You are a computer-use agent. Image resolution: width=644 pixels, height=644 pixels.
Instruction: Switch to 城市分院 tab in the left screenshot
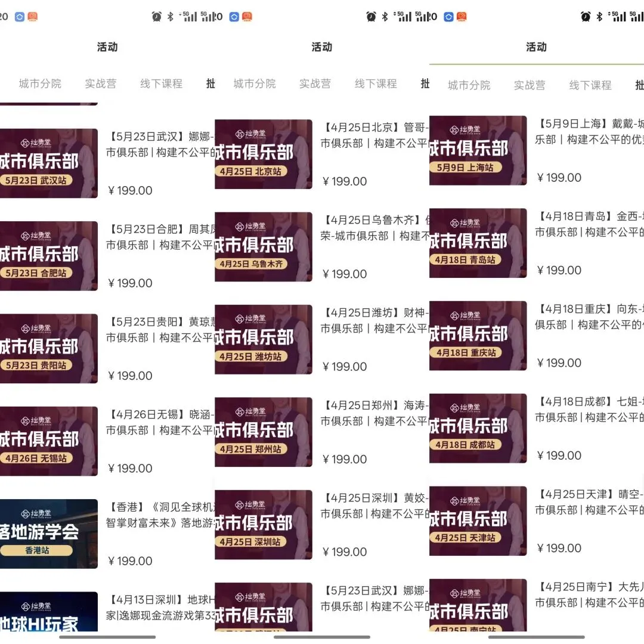pyautogui.click(x=41, y=84)
